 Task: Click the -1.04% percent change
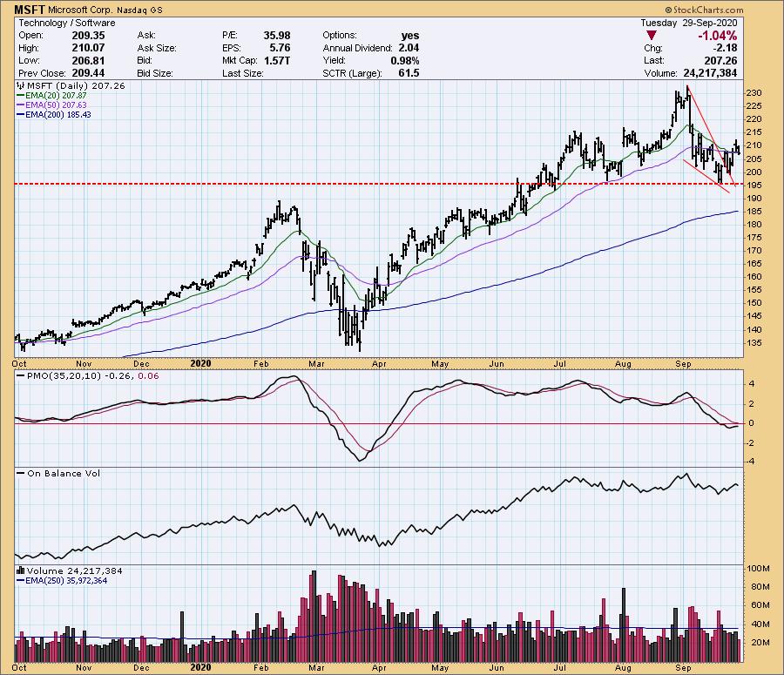[717, 36]
